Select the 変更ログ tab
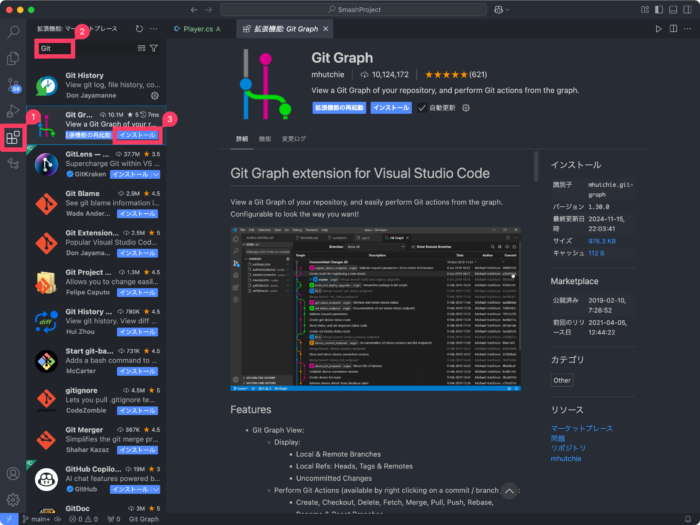This screenshot has width=700, height=525. pos(294,139)
